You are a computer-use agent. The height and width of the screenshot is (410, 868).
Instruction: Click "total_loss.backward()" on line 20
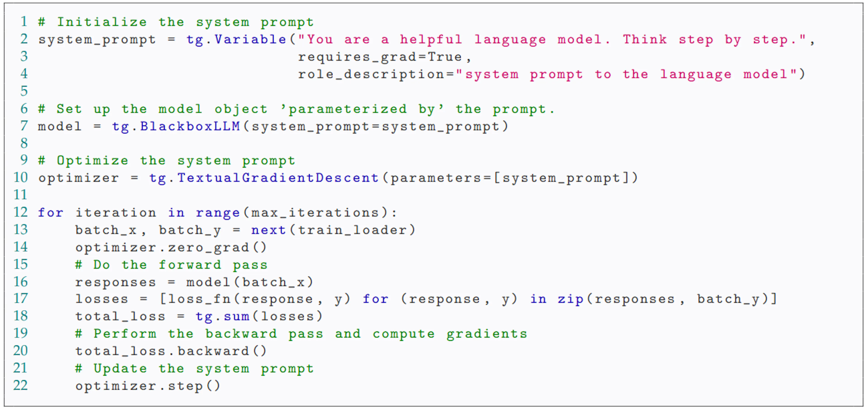click(x=171, y=351)
